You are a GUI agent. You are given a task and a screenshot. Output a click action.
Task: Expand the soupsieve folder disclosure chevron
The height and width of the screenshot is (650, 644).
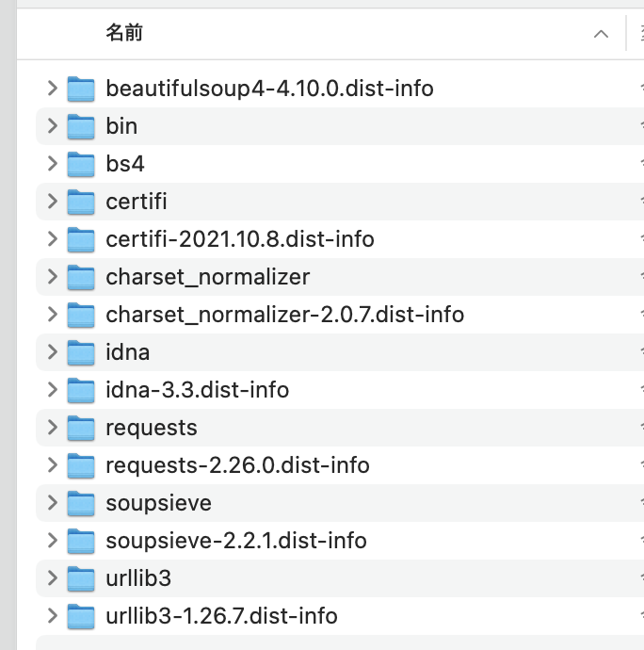(x=52, y=502)
